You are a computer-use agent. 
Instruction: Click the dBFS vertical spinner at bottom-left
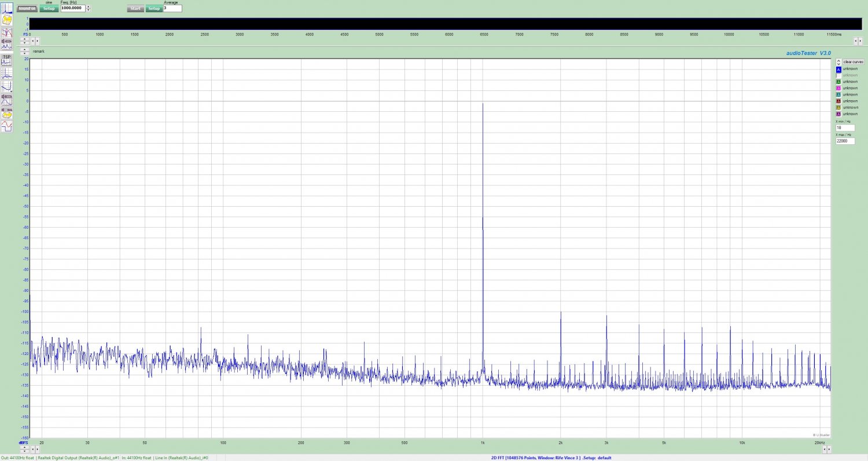click(x=24, y=449)
